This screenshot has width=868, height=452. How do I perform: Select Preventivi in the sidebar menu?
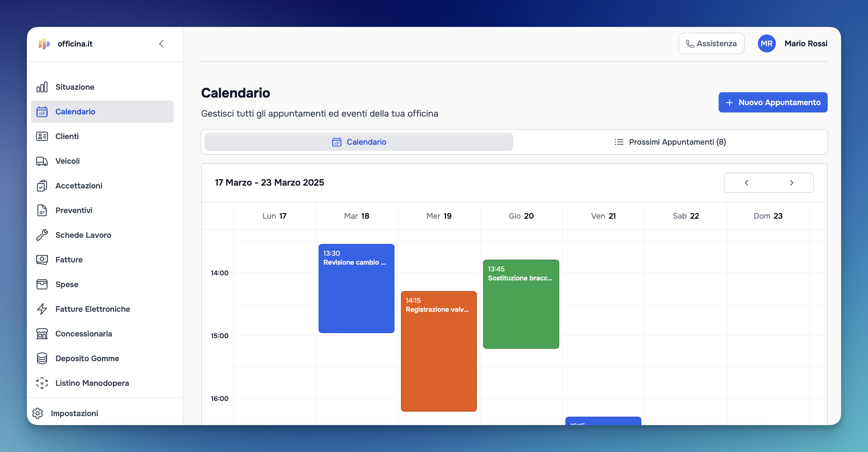(x=42, y=210)
